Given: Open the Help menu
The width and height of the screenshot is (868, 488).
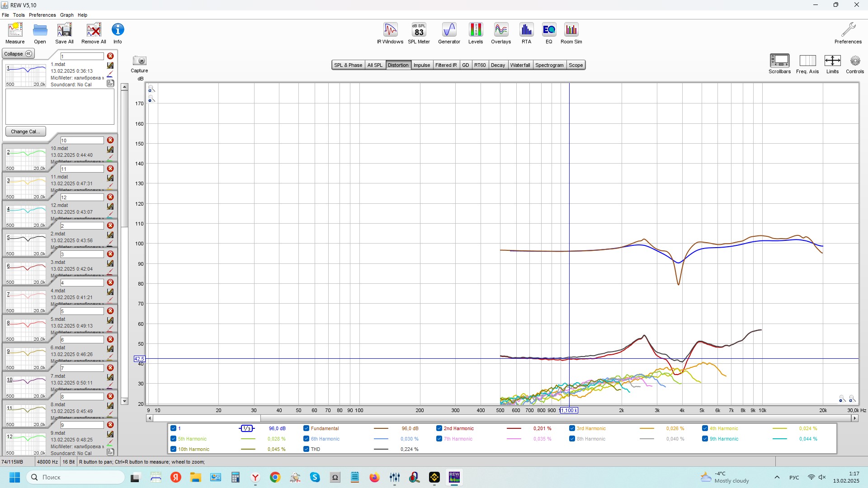Looking at the screenshot, I should [x=82, y=15].
